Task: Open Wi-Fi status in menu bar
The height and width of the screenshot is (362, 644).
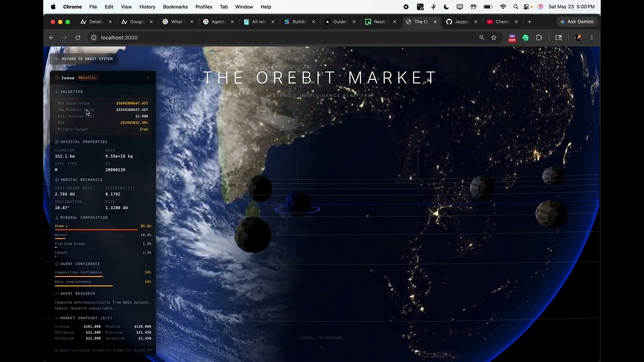Action: 503,7
